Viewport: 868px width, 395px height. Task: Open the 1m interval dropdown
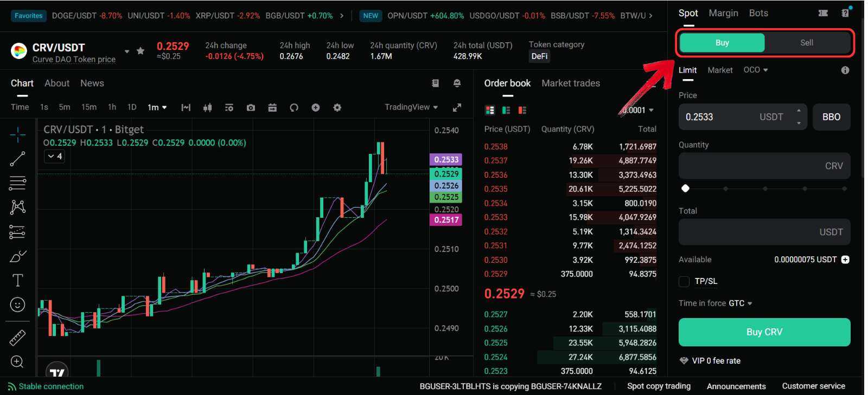pyautogui.click(x=157, y=107)
